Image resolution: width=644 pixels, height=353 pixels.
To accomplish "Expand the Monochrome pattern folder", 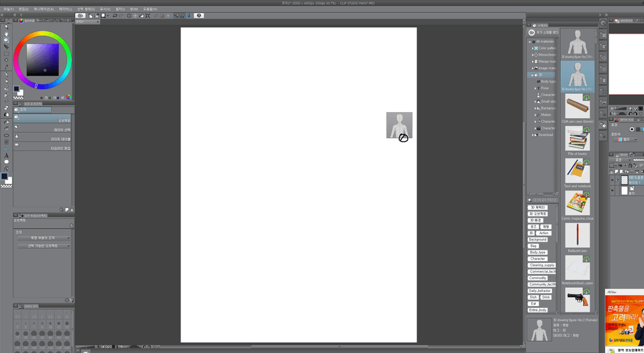I will (533, 54).
